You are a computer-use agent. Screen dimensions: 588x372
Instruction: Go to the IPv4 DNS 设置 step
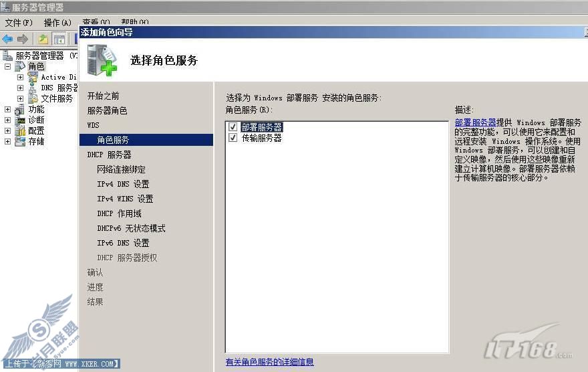[123, 184]
